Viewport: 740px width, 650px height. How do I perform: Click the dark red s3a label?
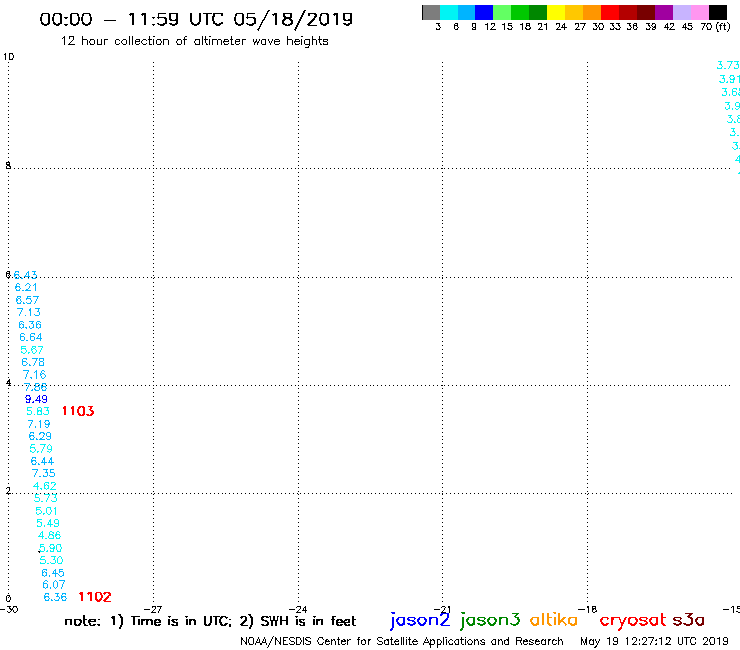[x=688, y=620]
